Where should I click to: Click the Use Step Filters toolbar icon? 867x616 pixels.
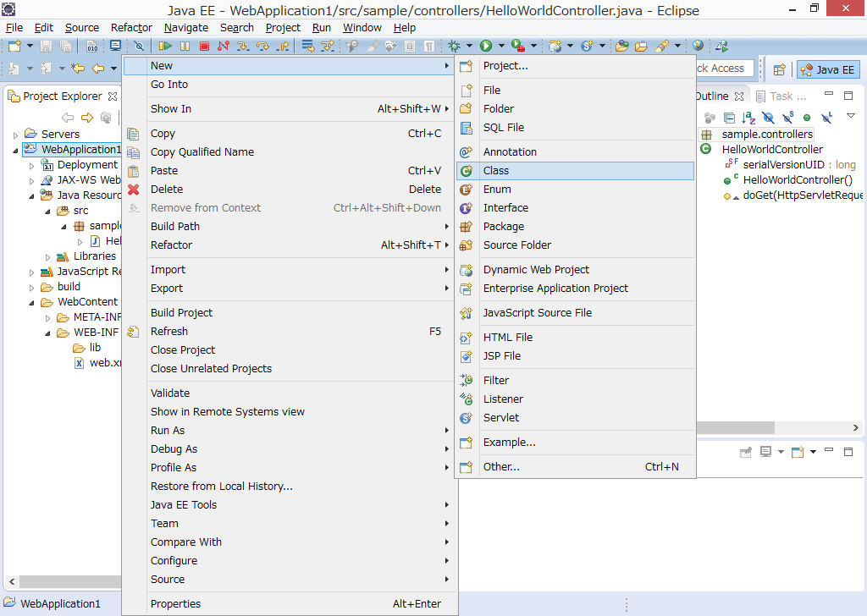point(328,47)
